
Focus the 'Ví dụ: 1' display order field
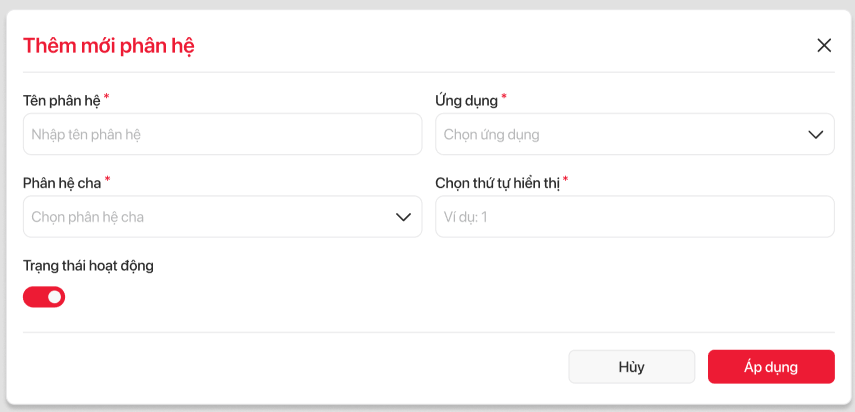point(634,217)
